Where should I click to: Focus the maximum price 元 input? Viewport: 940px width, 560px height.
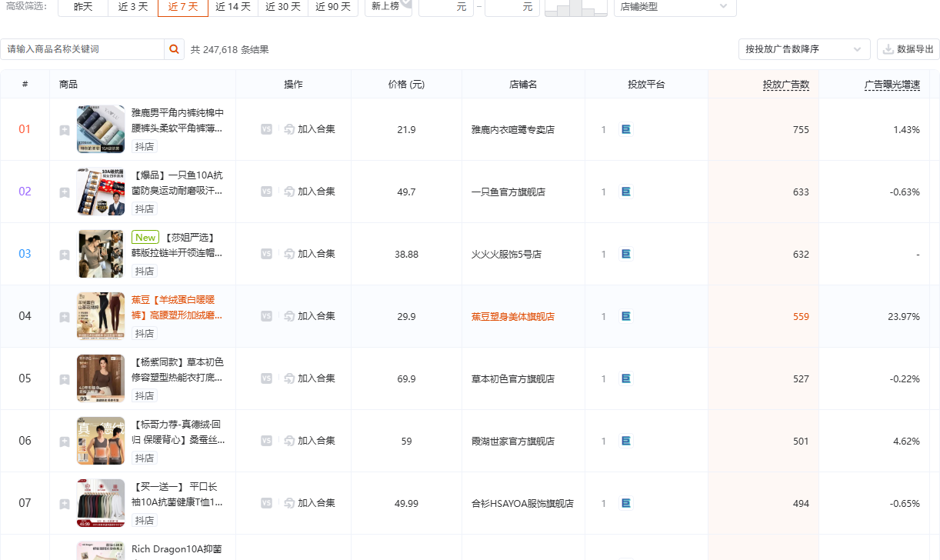pyautogui.click(x=512, y=6)
